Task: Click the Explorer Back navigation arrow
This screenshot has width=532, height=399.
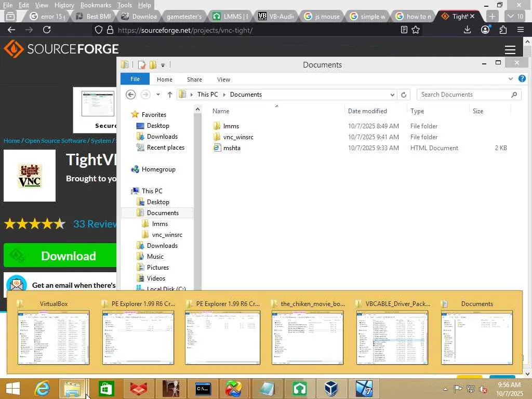Action: point(130,95)
